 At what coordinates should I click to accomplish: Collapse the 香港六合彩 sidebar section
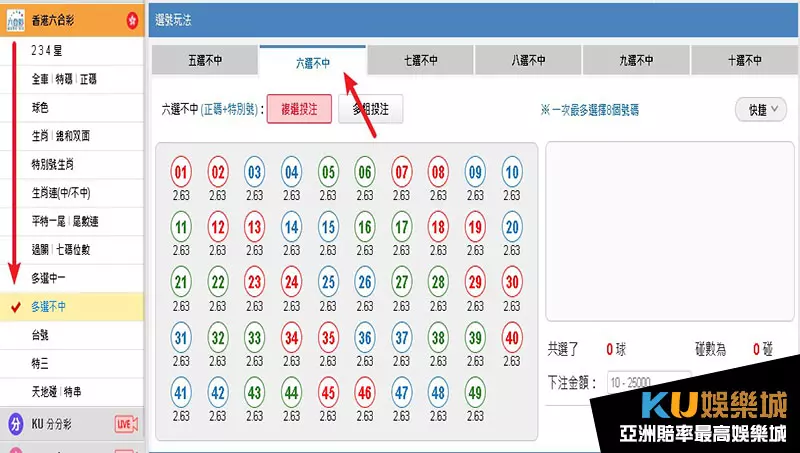(x=70, y=19)
